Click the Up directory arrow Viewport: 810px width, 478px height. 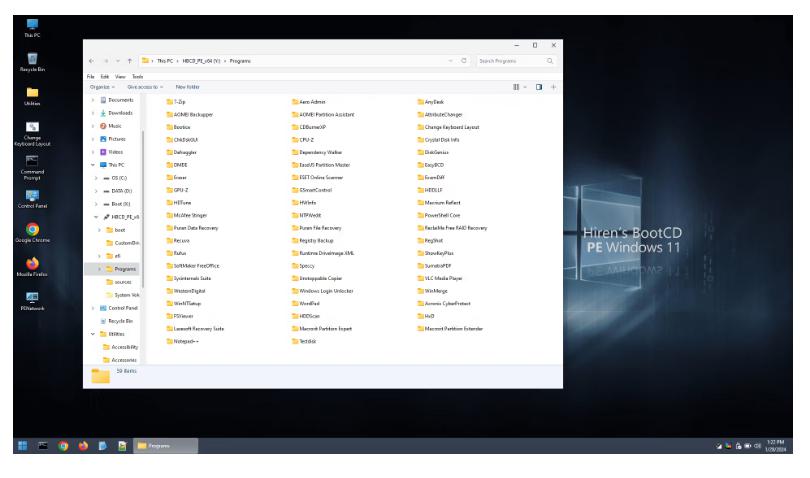pyautogui.click(x=131, y=62)
